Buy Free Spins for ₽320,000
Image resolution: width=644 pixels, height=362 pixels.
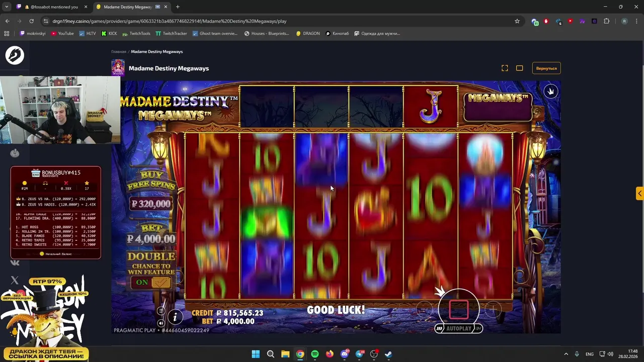coord(151,190)
